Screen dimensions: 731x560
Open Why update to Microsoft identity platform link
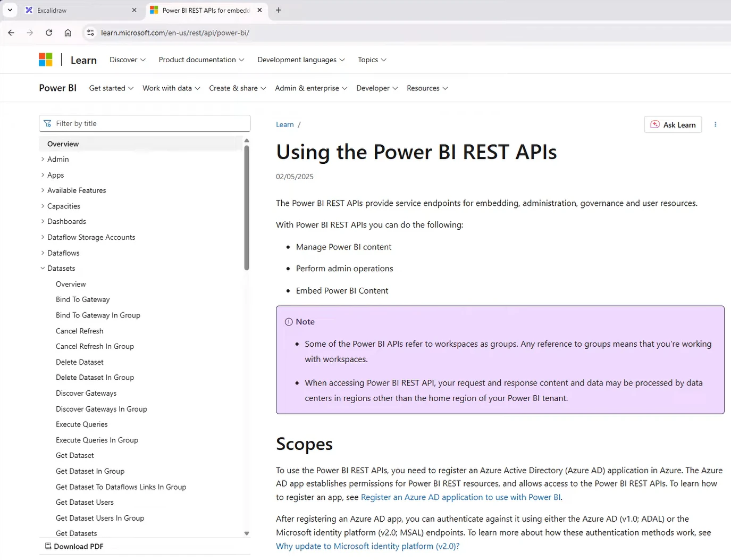(368, 546)
